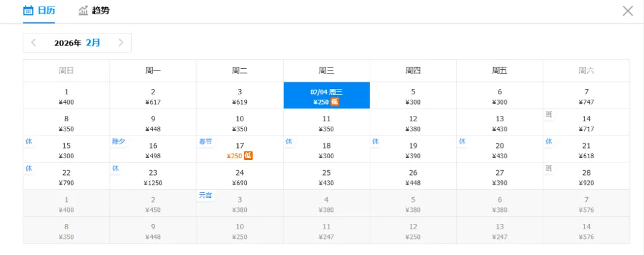Select February 25 priced ¥430

327,176
